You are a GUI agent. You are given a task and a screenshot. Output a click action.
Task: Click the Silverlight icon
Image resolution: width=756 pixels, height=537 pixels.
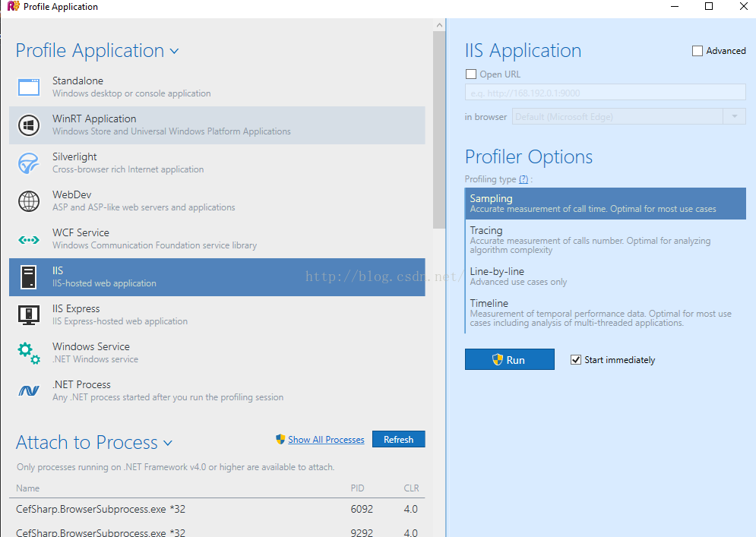coord(29,163)
